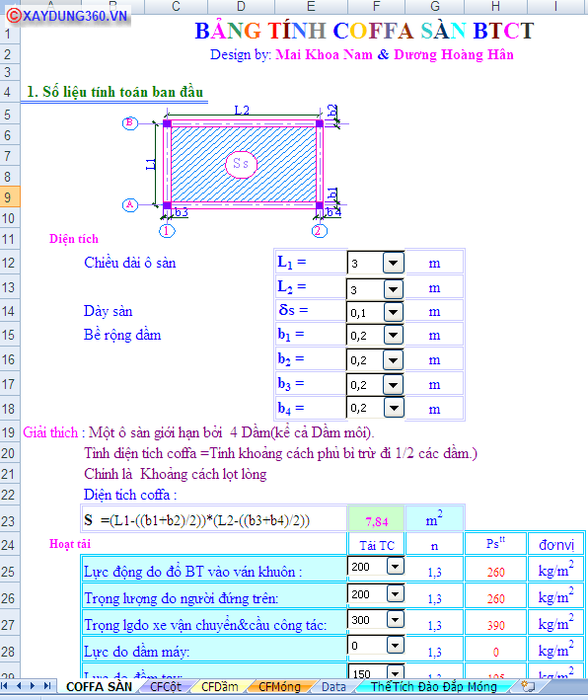Click axis marker 1 in the diagram

pos(167,231)
